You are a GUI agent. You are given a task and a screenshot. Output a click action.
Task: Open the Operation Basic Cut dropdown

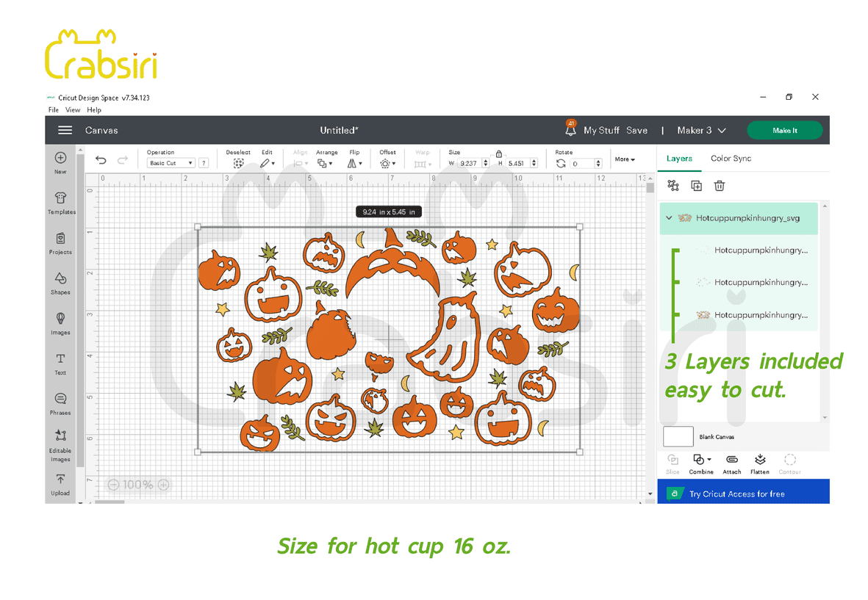click(x=171, y=163)
